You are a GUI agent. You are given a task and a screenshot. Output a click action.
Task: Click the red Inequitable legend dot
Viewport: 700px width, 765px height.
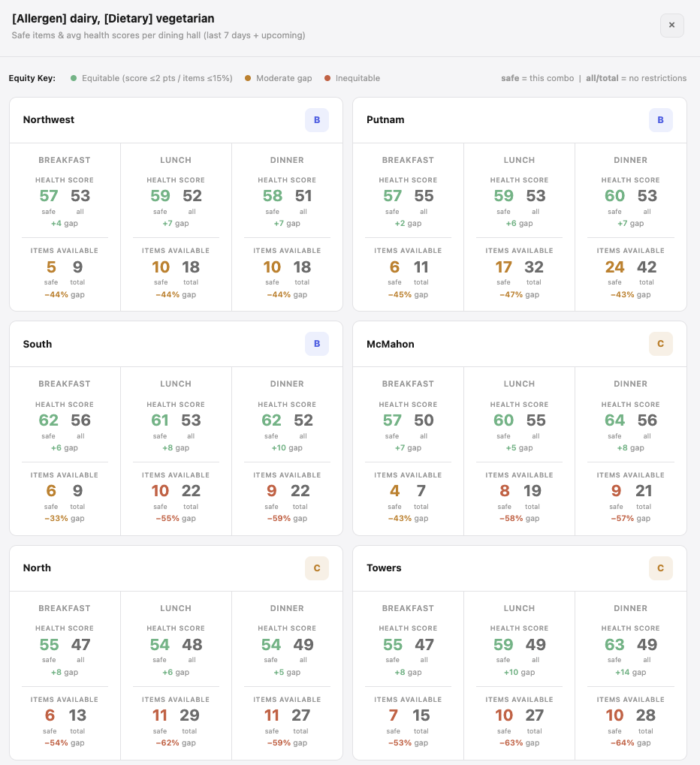[327, 78]
